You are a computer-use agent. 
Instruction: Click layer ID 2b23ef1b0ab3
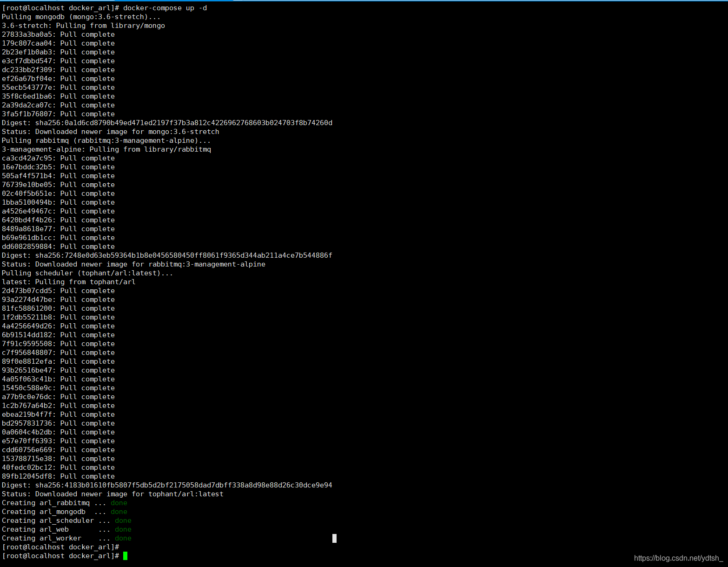pos(27,52)
